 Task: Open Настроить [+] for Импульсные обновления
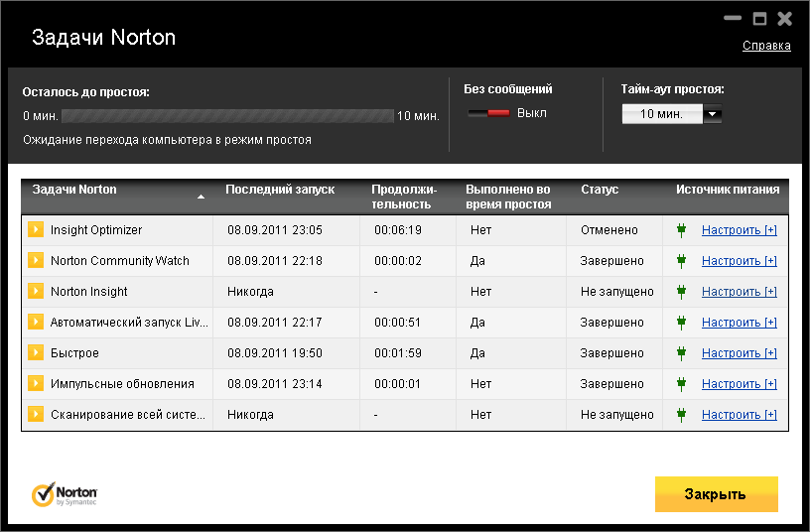740,384
